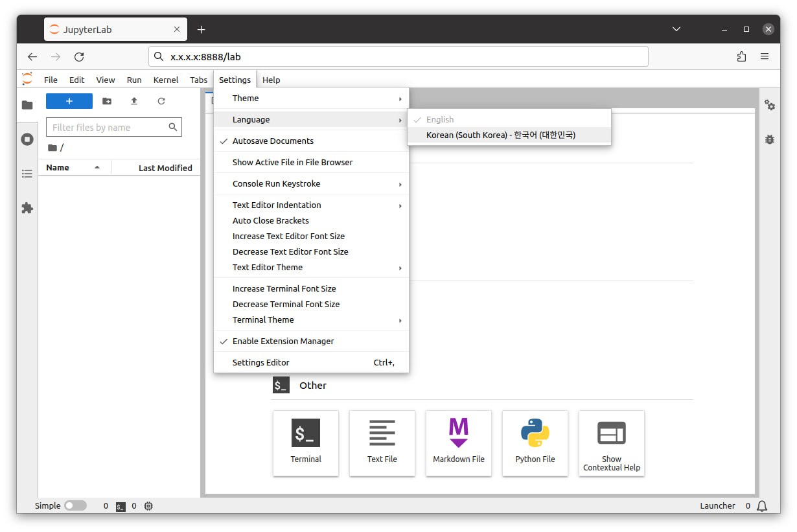The image size is (797, 532).
Task: Sort files by Name column
Action: point(74,167)
